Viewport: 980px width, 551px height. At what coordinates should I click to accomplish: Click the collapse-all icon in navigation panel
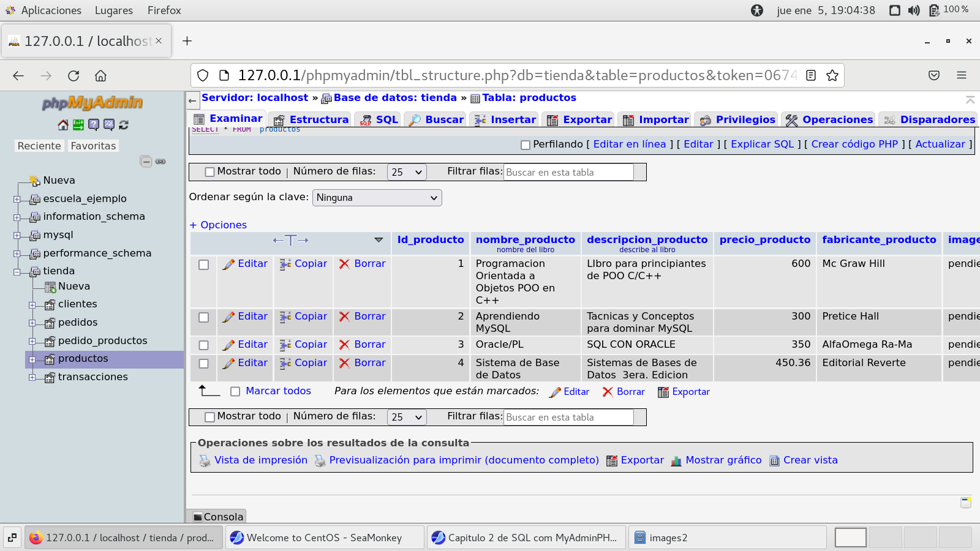(146, 162)
